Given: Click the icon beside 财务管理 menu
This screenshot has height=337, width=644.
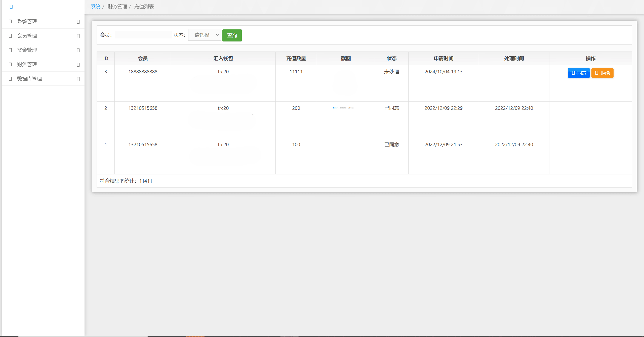Looking at the screenshot, I should (x=10, y=65).
